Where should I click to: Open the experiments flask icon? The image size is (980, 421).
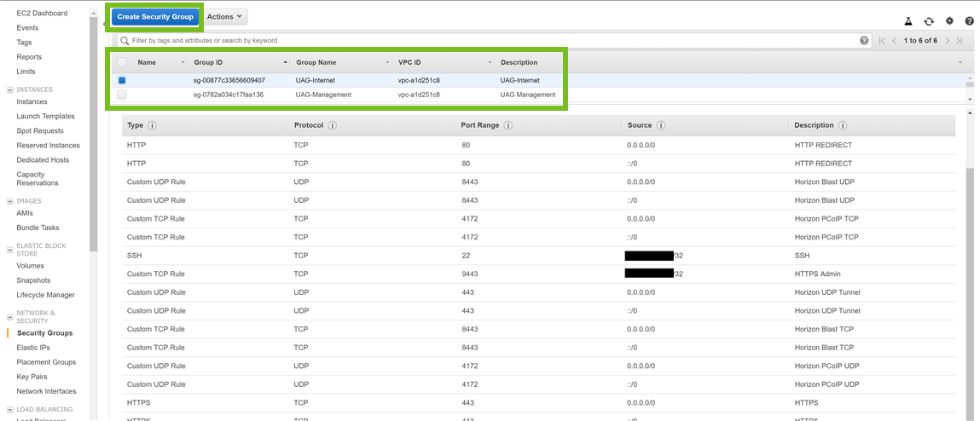pyautogui.click(x=908, y=21)
